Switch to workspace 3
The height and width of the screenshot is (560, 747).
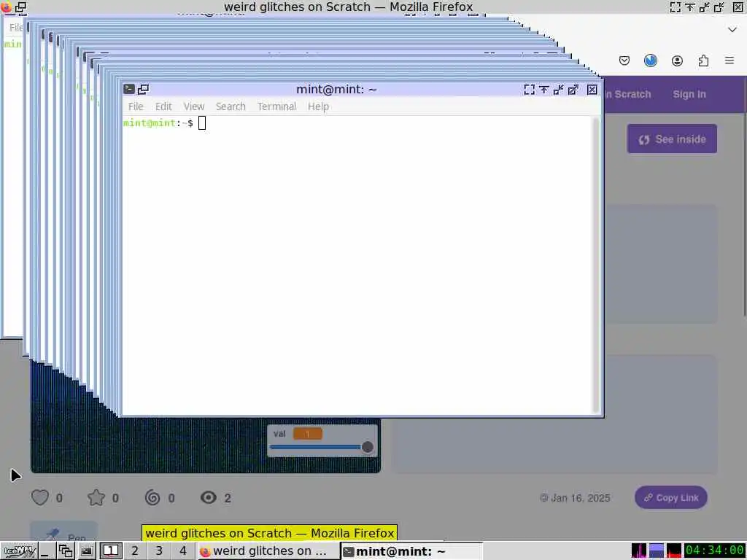(x=159, y=551)
